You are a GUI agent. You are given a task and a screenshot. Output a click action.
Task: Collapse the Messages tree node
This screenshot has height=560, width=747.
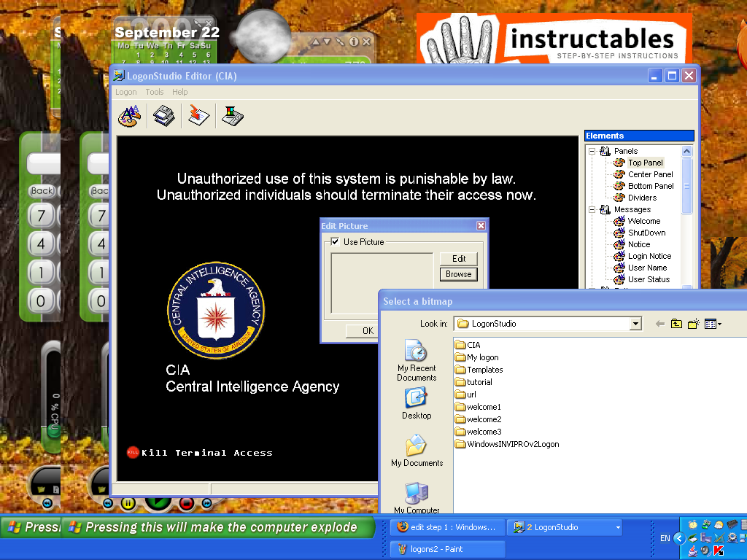point(592,209)
